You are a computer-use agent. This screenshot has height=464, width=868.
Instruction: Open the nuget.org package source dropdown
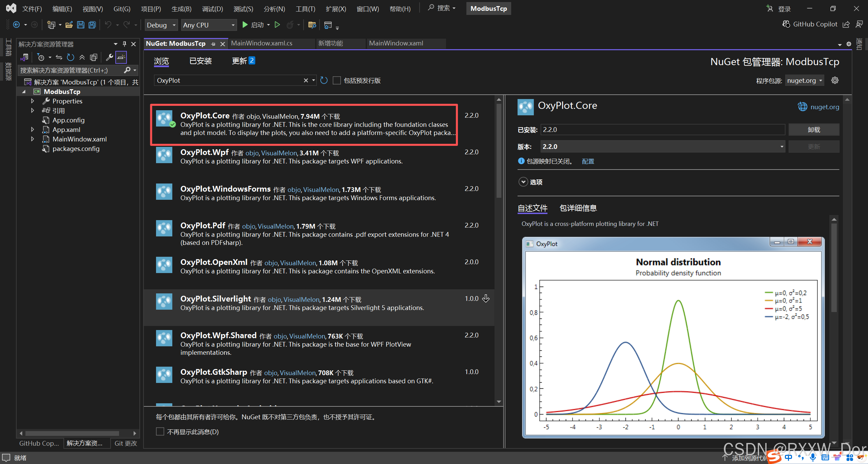tap(804, 80)
